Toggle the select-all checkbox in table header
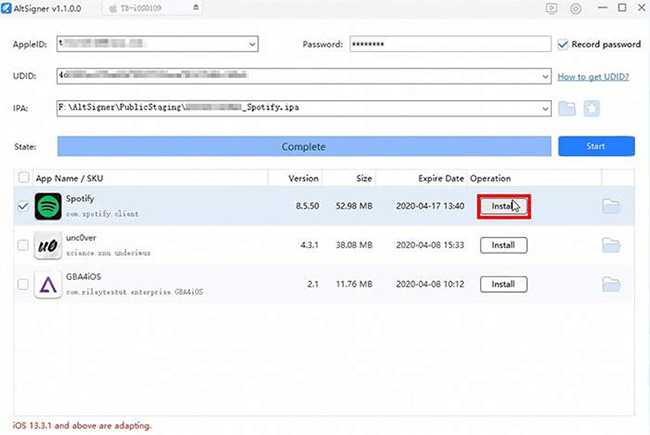This screenshot has width=650, height=435. 23,178
